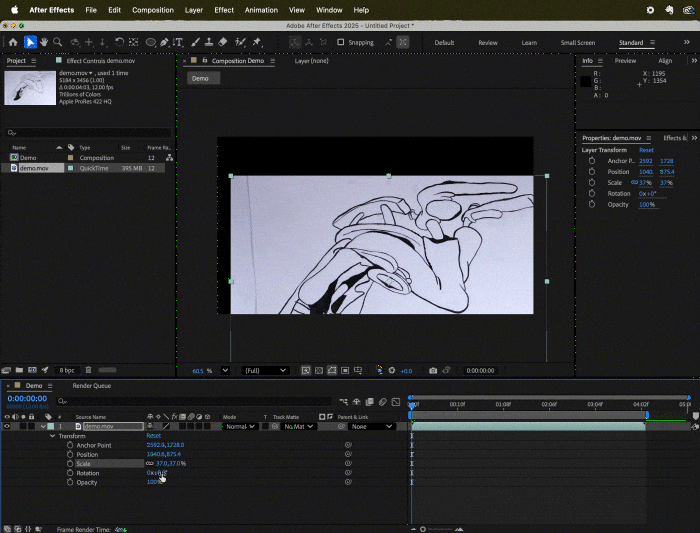Click the Home icon in the toolbar

coord(13,42)
